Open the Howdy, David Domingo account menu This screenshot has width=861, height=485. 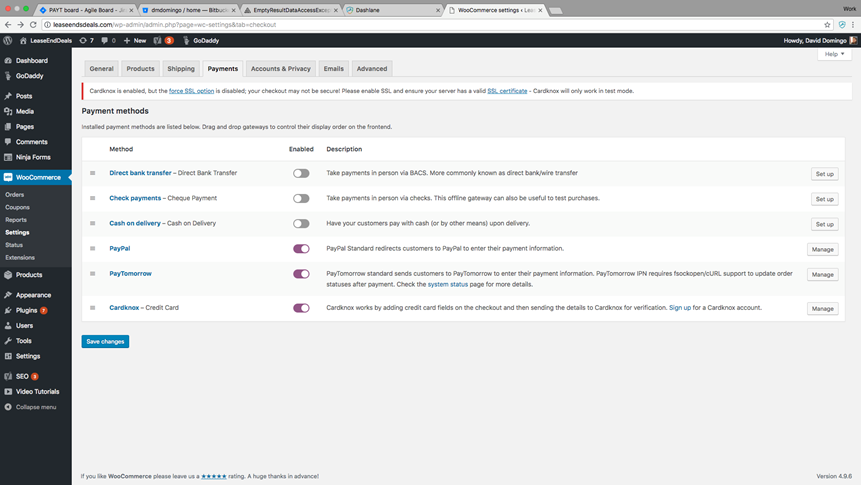pyautogui.click(x=820, y=40)
